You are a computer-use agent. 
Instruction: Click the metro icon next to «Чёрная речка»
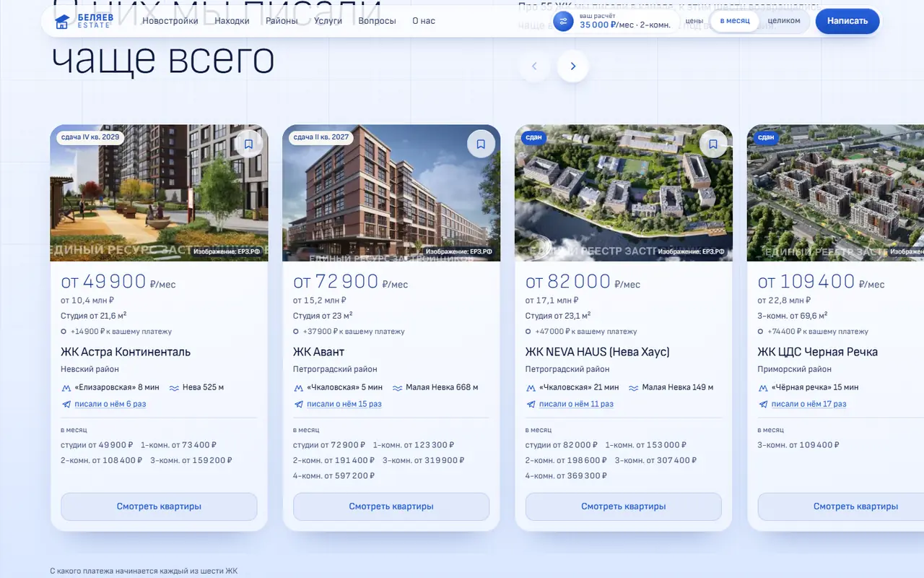coord(764,387)
